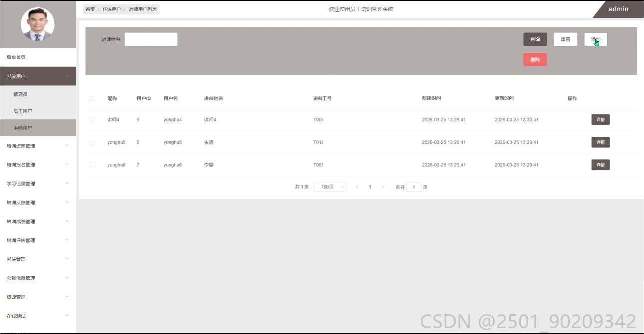Click the 讲师工号 cell T003
This screenshot has height=334, width=644.
pyautogui.click(x=319, y=165)
